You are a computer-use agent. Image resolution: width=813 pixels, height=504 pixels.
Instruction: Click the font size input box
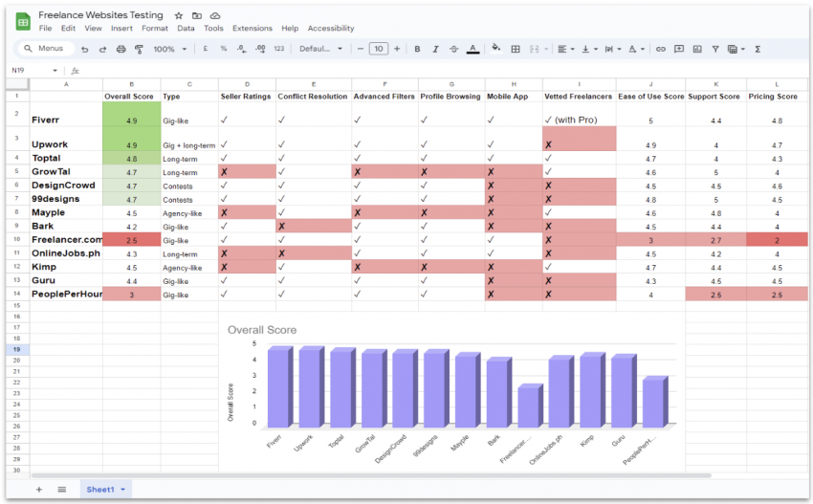point(379,49)
